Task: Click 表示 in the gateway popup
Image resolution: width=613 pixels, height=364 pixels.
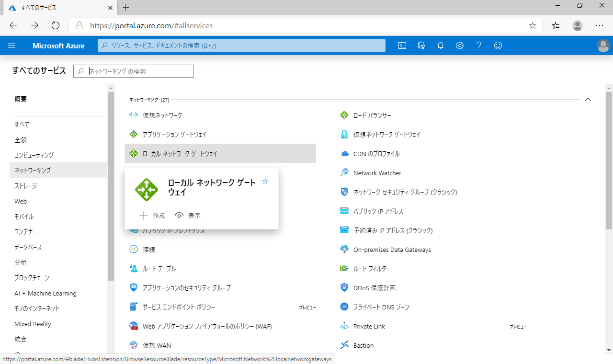Action: (188, 216)
